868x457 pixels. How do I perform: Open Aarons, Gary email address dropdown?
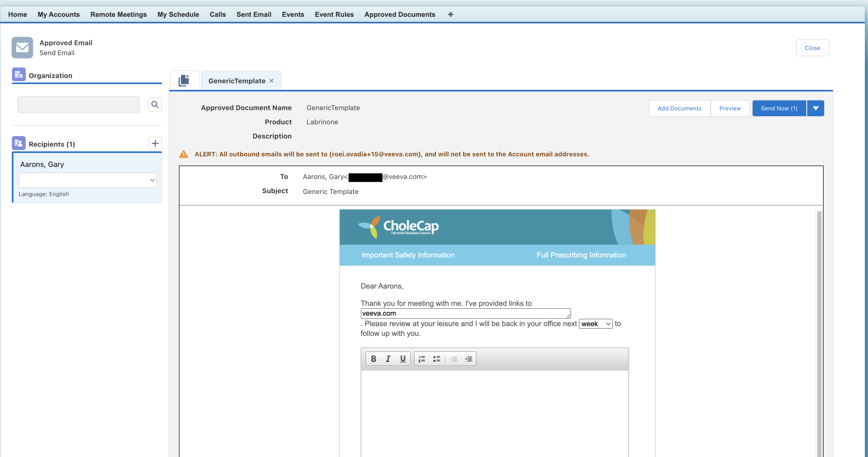88,180
